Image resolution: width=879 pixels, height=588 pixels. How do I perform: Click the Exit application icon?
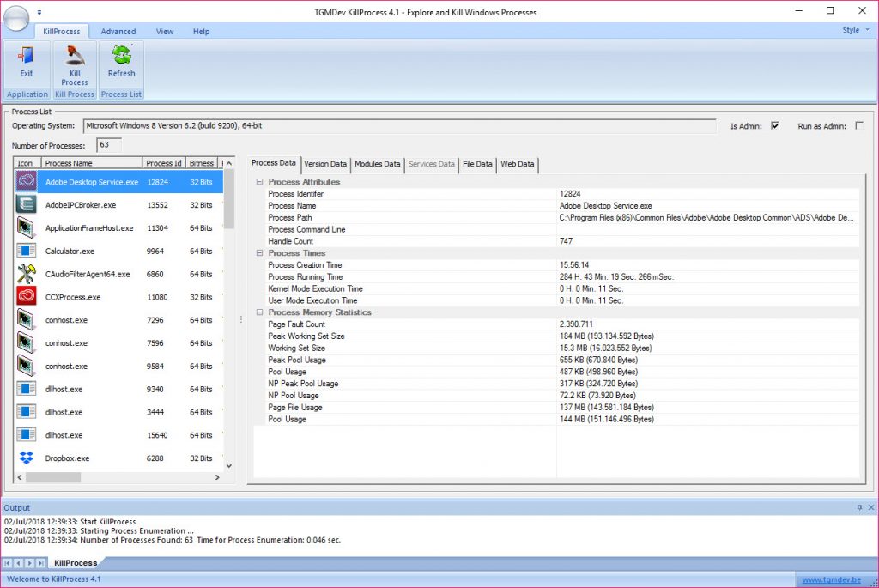click(26, 56)
